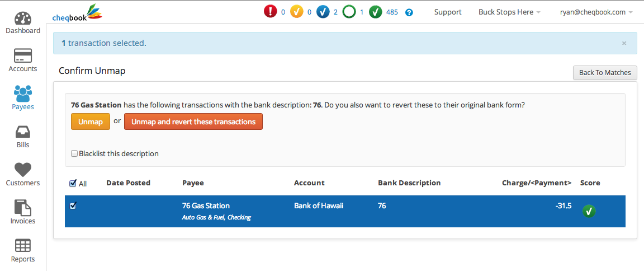Click the orange Unmap button
Viewport: 644px width, 271px height.
pos(91,122)
